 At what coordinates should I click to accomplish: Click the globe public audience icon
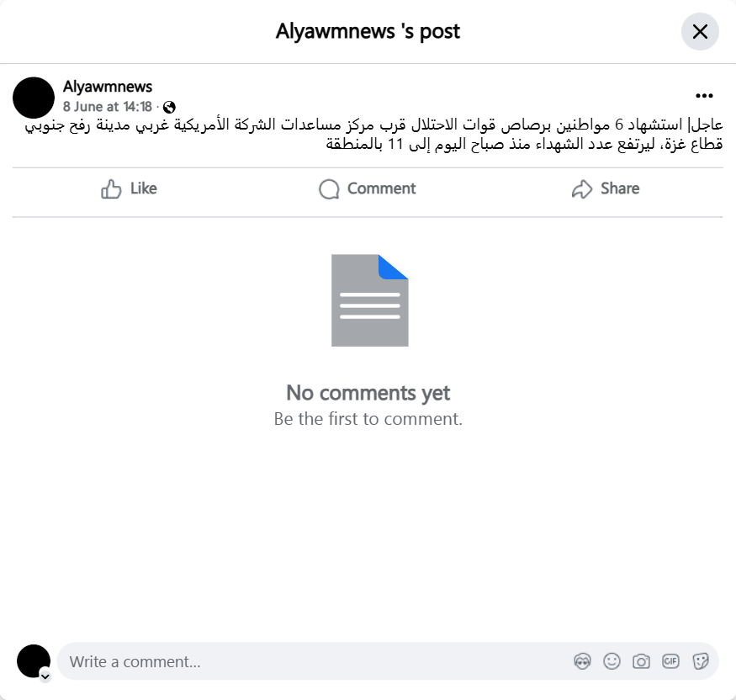pos(169,108)
